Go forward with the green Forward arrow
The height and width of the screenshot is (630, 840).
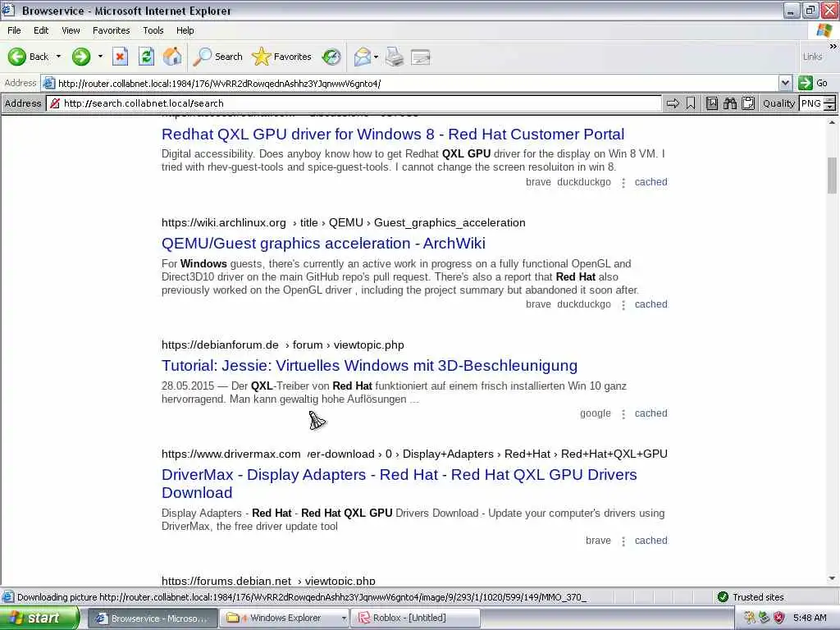81,57
